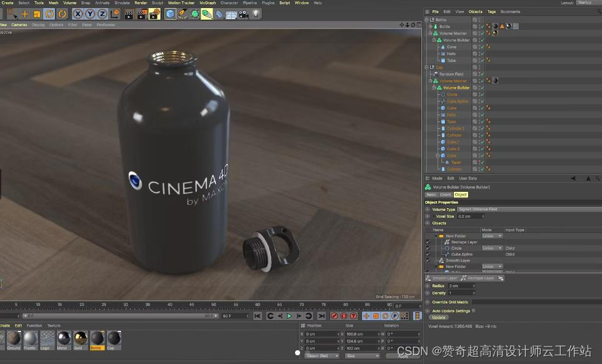The height and width of the screenshot is (364, 602).
Task: Switch to the Basic tab in Attributes
Action: tap(431, 194)
